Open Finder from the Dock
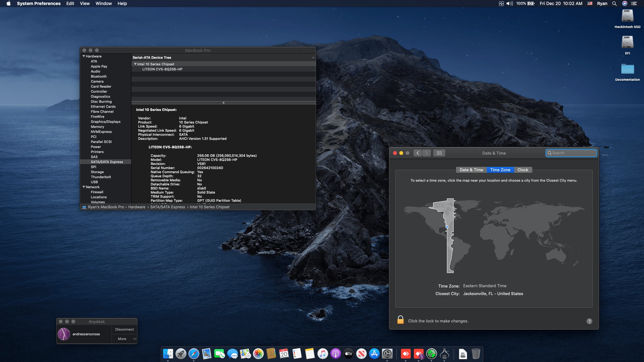Screen dimensions: 644x362 [168, 354]
